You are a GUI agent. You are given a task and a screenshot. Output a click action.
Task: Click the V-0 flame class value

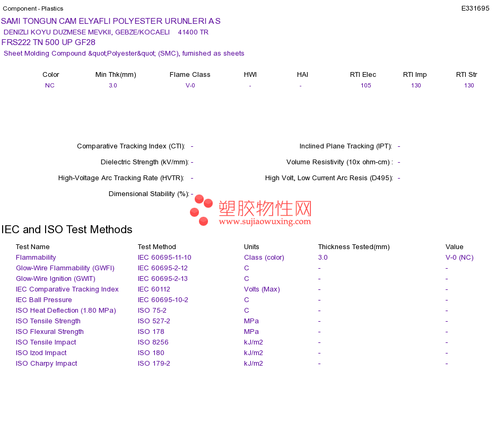tap(190, 85)
